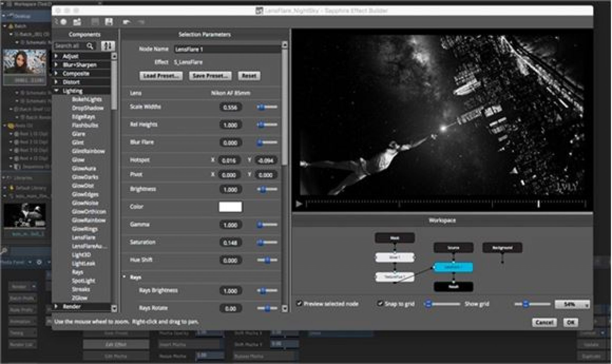Screen dimensions: 612x364
Task: Collapse the Lighting components category
Action: click(x=56, y=91)
